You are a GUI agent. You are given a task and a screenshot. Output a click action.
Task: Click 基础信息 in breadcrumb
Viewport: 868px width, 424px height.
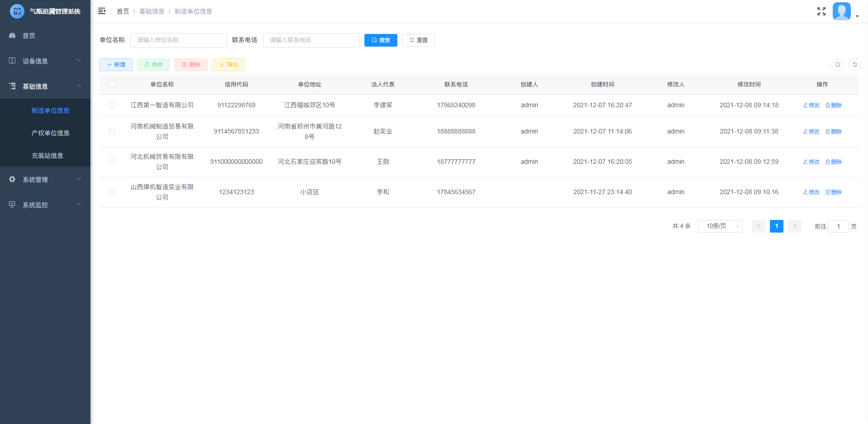[x=152, y=11]
